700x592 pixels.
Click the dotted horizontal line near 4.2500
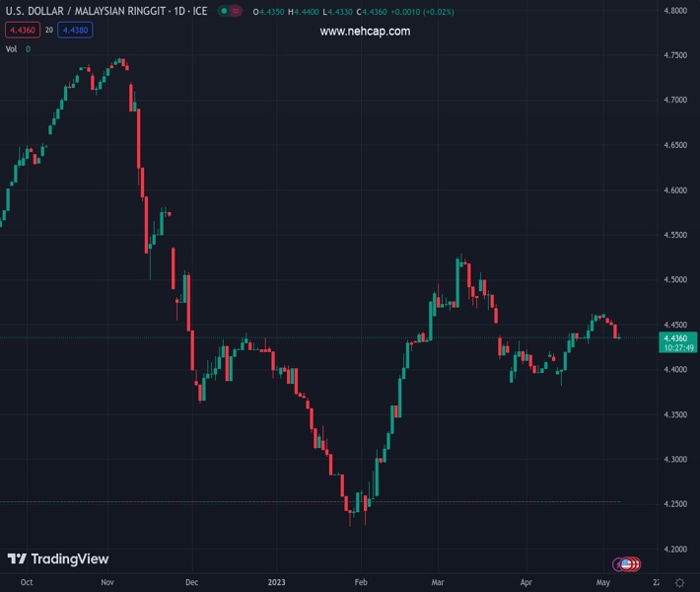click(197, 502)
